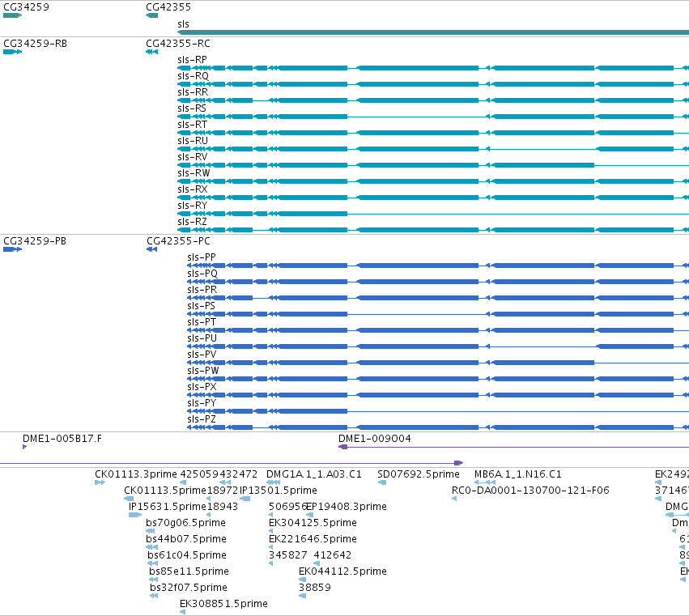This screenshot has height=616, width=689.
Task: Select the 38859 feature label
Action: (315, 588)
